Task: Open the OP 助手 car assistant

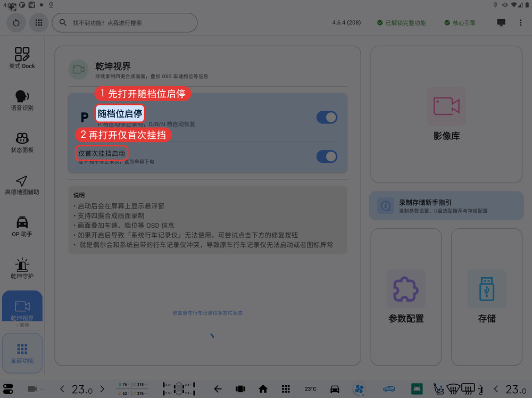Action: 22,227
